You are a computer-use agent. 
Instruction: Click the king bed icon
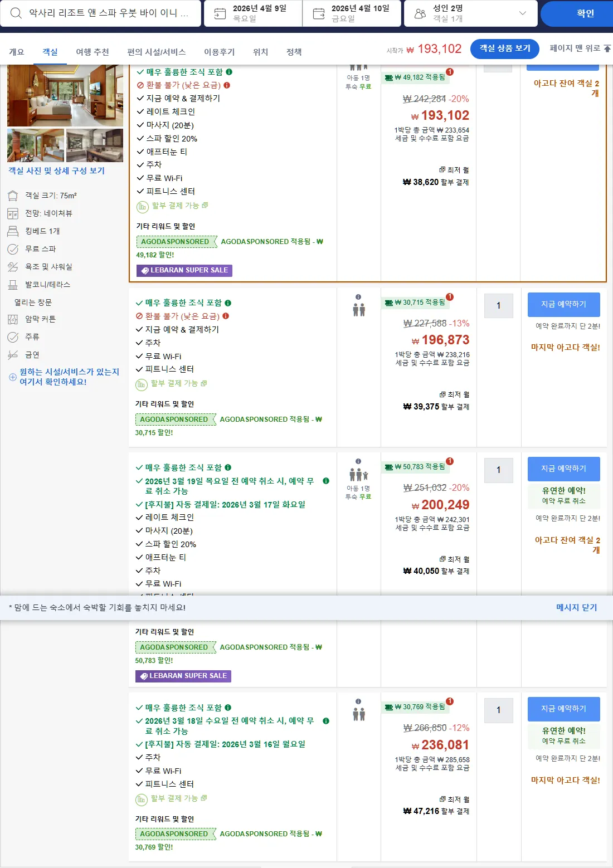pos(13,231)
